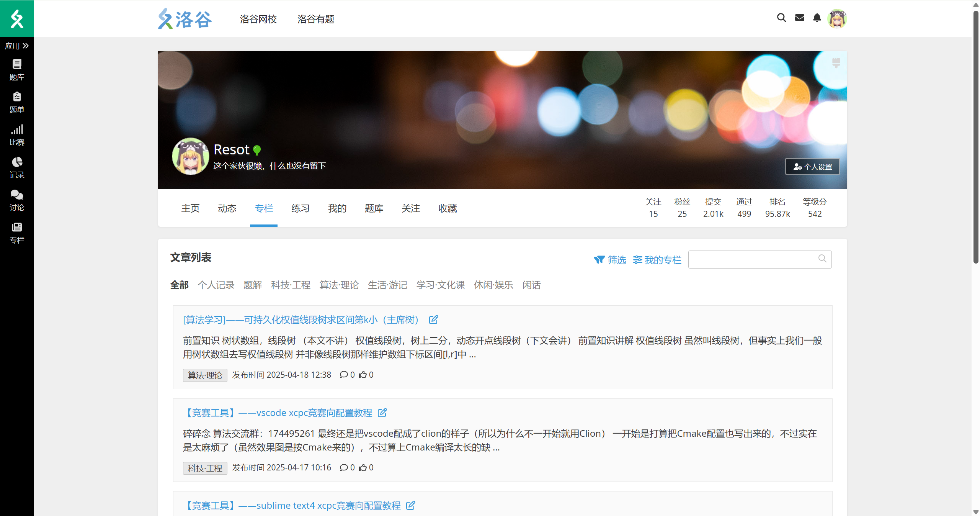
Task: Open the 题库 icon in the left sidebar
Action: tap(17, 70)
